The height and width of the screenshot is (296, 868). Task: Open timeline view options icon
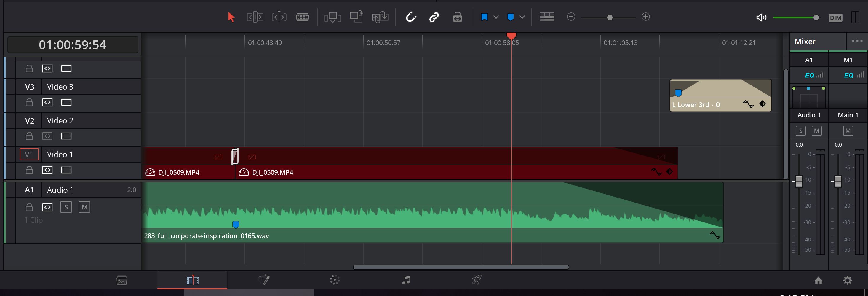click(547, 17)
